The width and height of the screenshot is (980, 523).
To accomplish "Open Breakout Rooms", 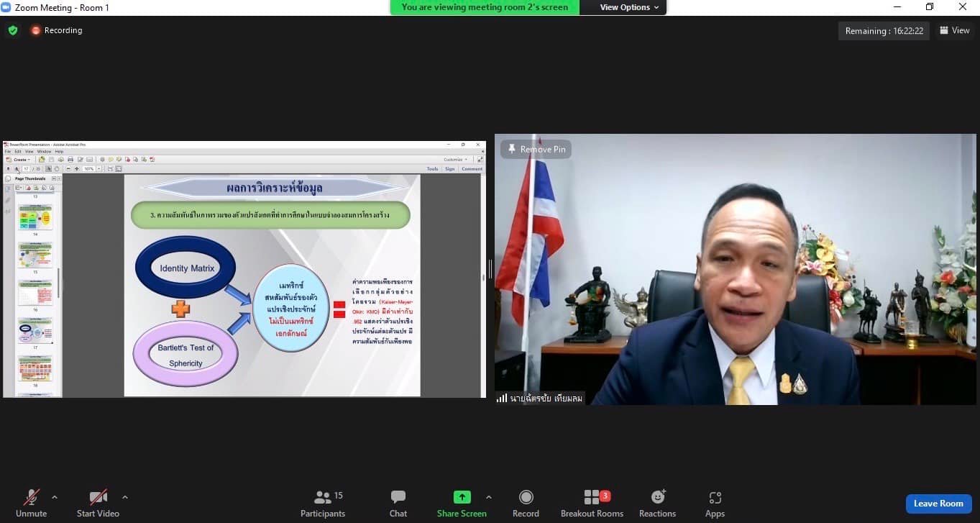I will pos(592,498).
